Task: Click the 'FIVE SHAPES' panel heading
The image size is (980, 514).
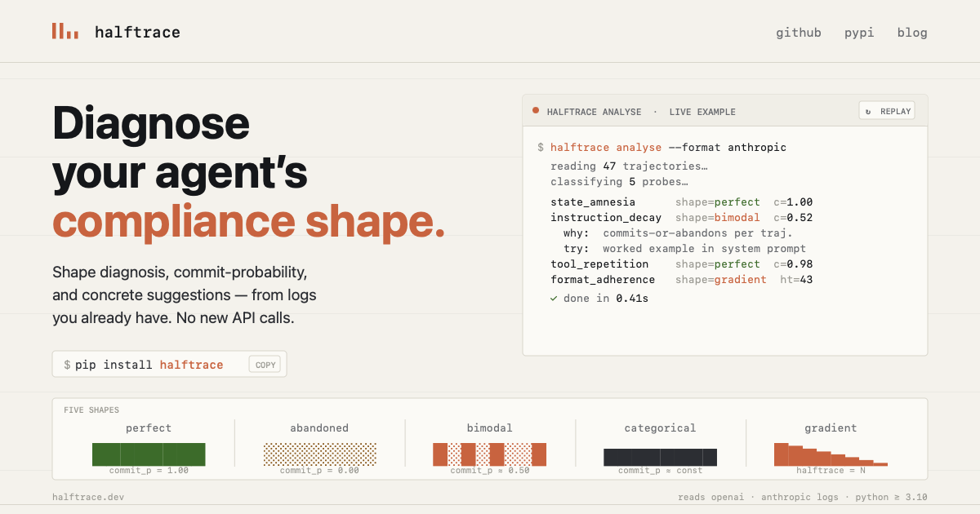Action: [91, 410]
